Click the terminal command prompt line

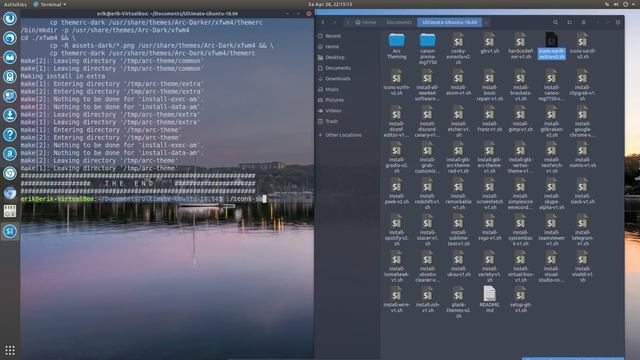143,199
